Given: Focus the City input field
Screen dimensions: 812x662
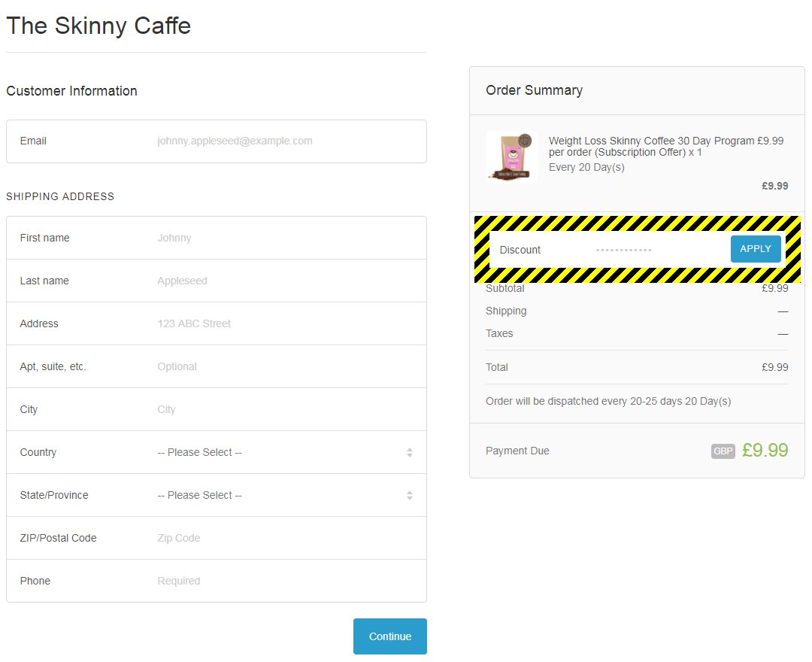Looking at the screenshot, I should (x=286, y=409).
